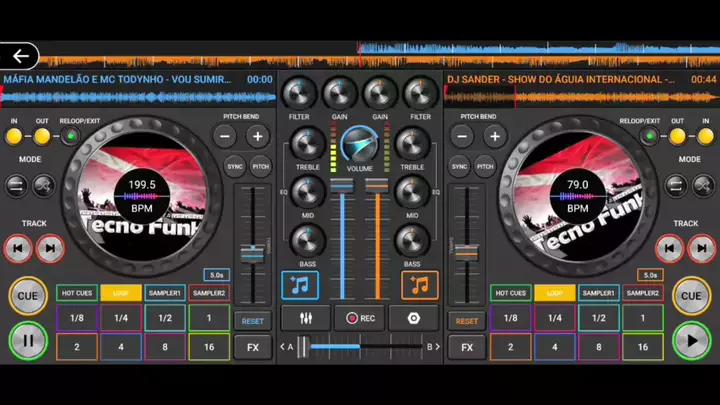Skip to next track on left deck
Viewport: 720px width, 405px height.
[x=49, y=247]
